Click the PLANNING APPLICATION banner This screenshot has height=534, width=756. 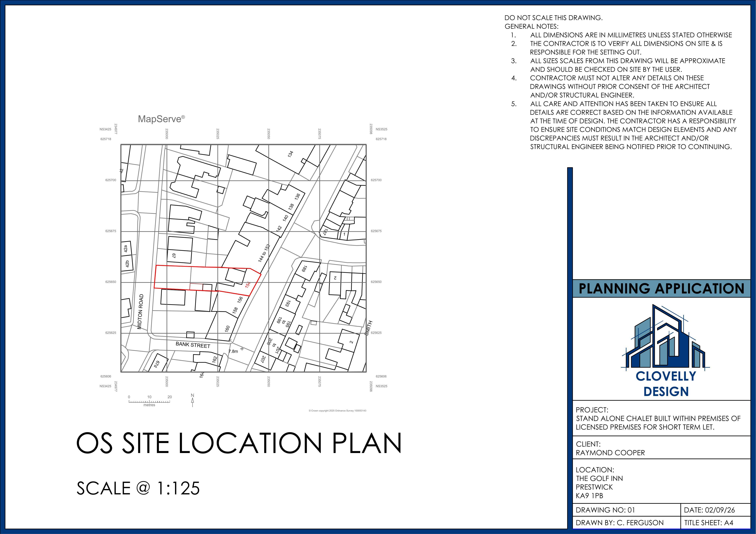[661, 288]
